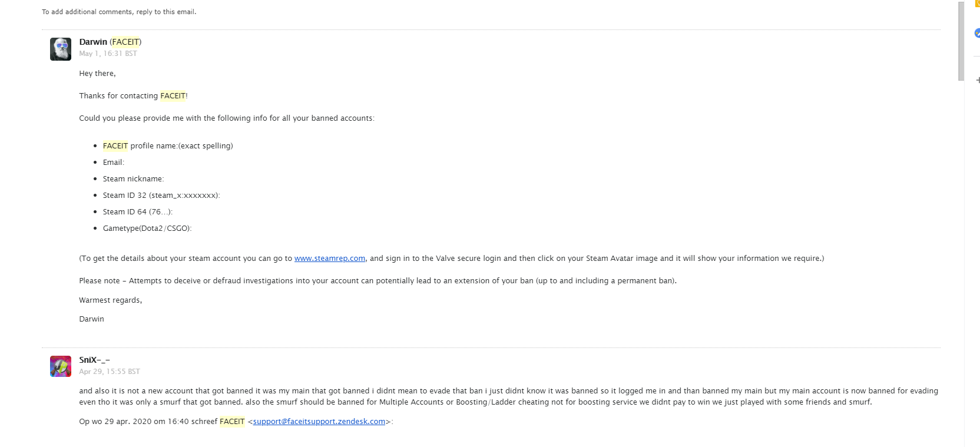The image size is (980, 447).
Task: Open the www.steamrep.com link
Action: (329, 259)
